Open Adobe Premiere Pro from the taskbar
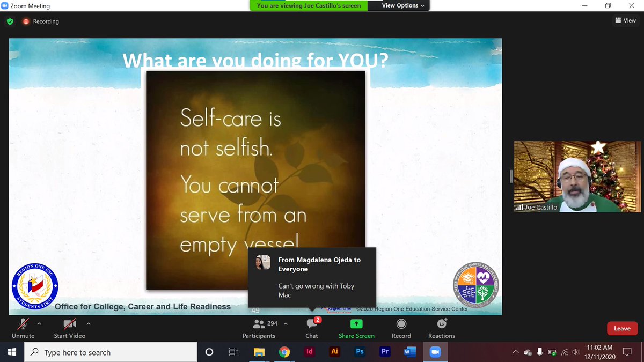644x362 pixels. 385,352
